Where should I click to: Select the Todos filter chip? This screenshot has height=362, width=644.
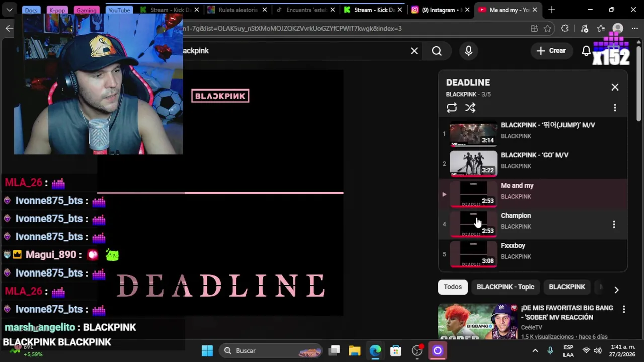(453, 287)
